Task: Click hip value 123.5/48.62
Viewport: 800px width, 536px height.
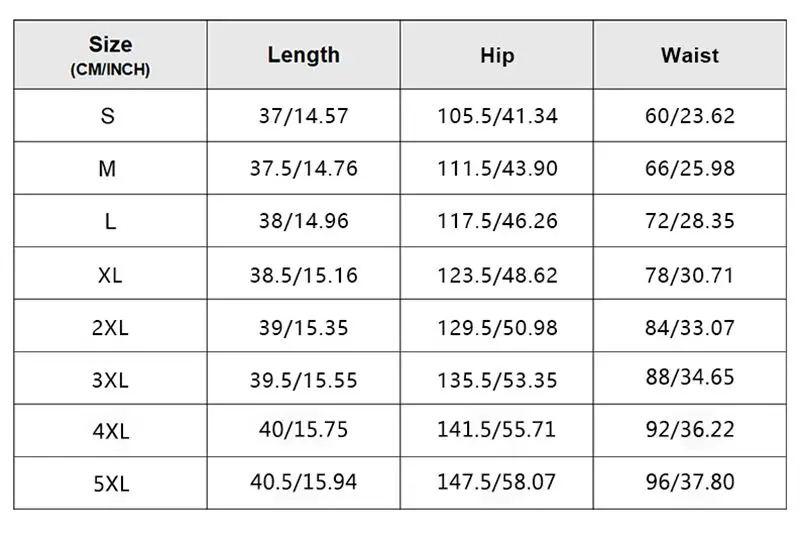Action: (x=497, y=274)
